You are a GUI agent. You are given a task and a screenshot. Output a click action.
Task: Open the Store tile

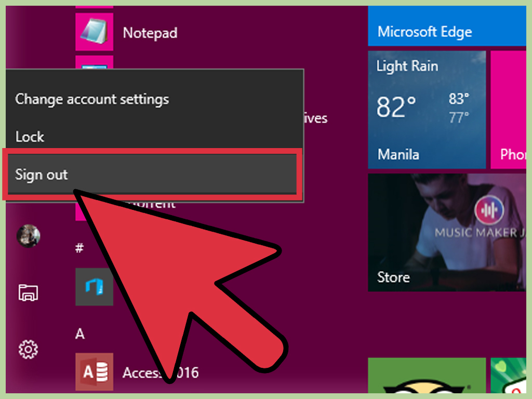(x=447, y=232)
